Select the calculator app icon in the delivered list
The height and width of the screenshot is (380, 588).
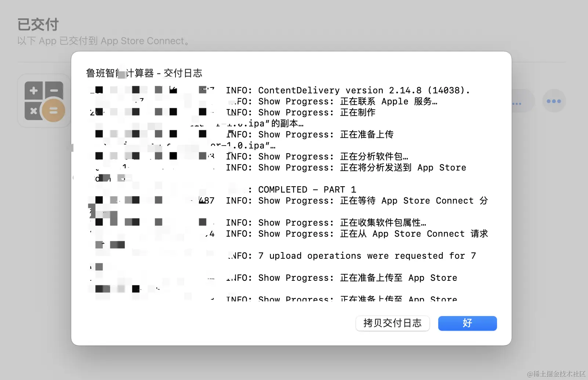[44, 101]
